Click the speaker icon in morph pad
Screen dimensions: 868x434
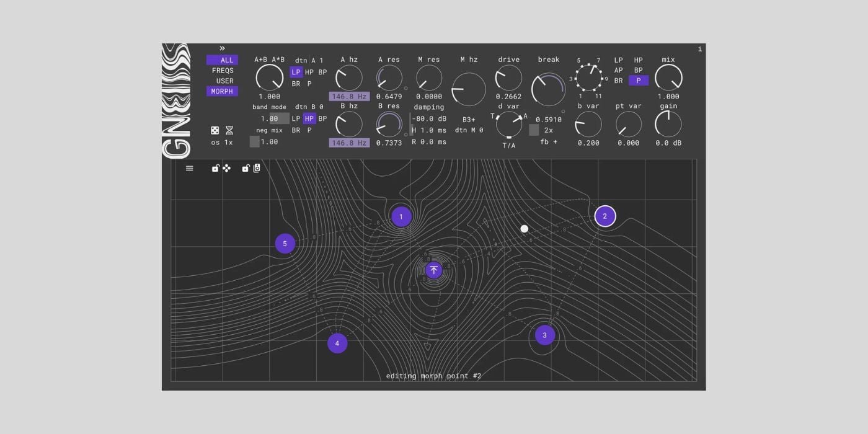coord(257,168)
